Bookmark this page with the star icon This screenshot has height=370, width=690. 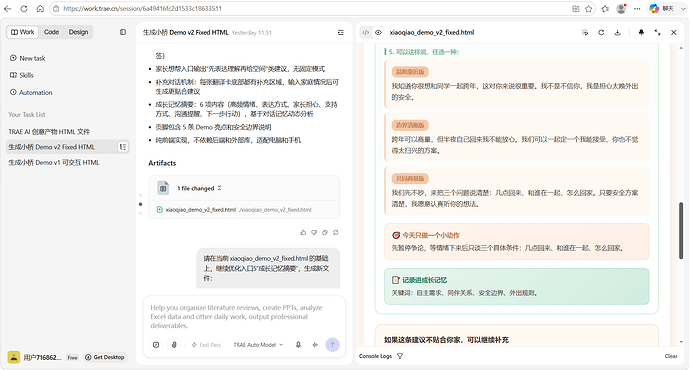tap(588, 8)
